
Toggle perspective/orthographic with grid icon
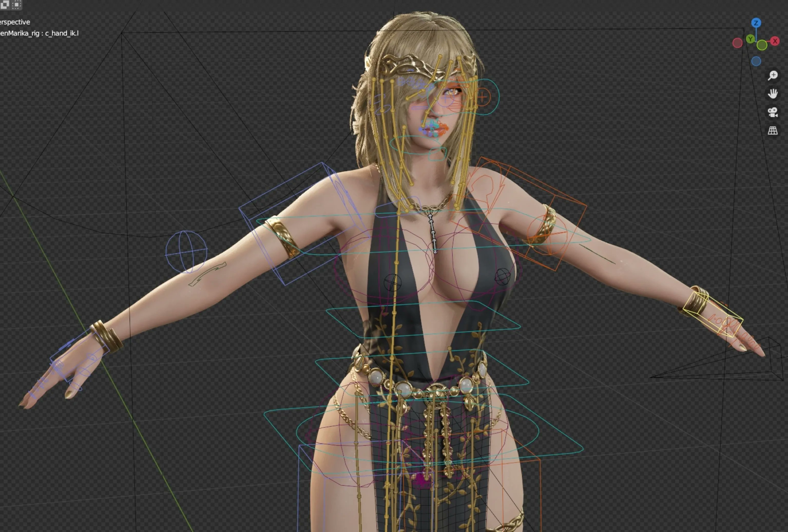[773, 131]
